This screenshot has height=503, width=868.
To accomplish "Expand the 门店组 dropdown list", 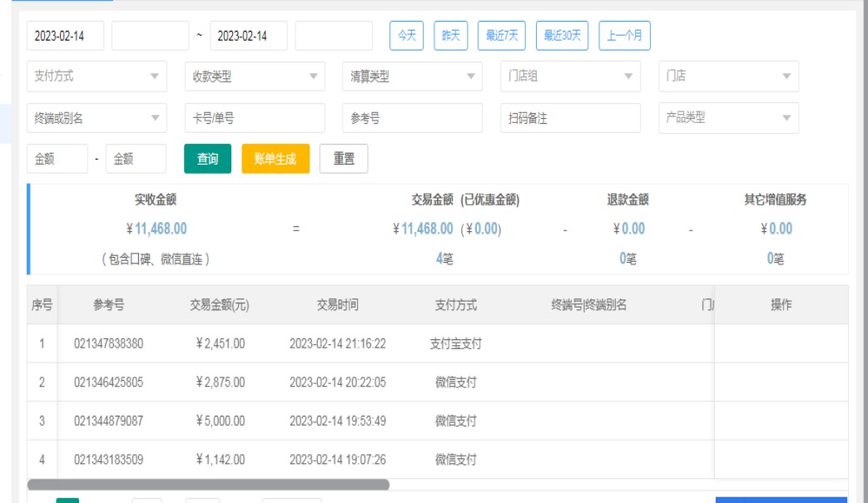I will pyautogui.click(x=570, y=76).
